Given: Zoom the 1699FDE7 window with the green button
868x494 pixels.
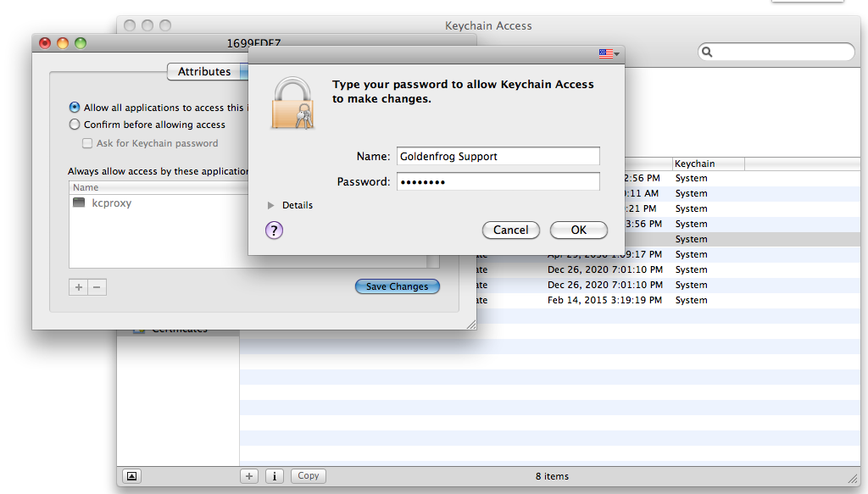Looking at the screenshot, I should [x=81, y=43].
